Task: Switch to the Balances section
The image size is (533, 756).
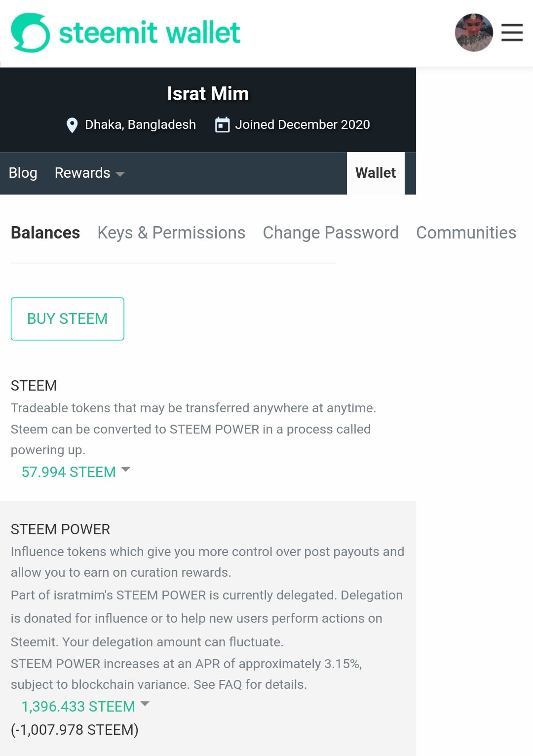Action: click(x=45, y=233)
